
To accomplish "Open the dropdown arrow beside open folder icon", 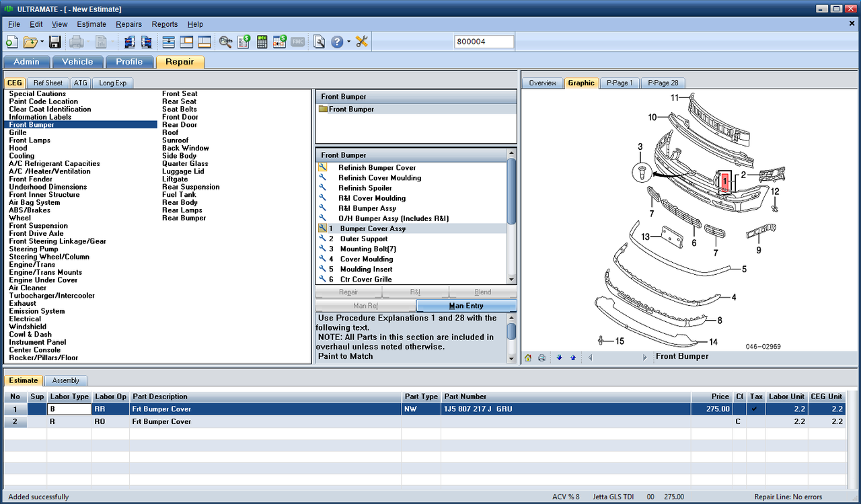I will point(42,42).
